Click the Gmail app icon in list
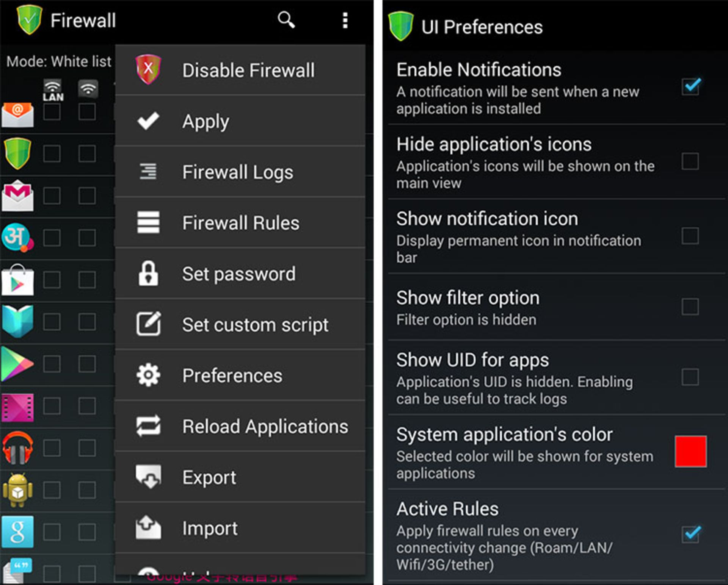The height and width of the screenshot is (585, 728). [x=17, y=196]
